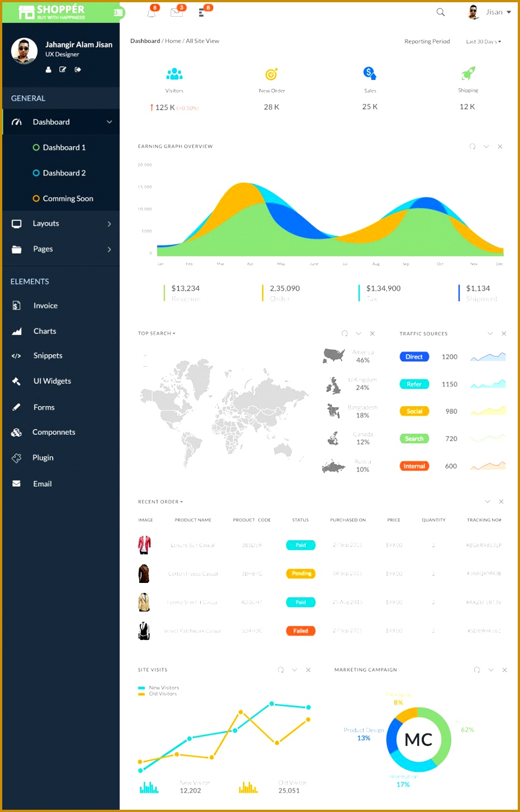The width and height of the screenshot is (520, 812).
Task: Click the search magnifier in the top bar
Action: (x=440, y=12)
